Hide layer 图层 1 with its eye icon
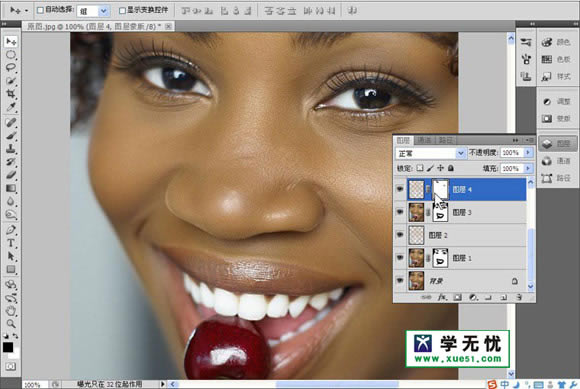Screen dimensions: 580x389 [400, 258]
